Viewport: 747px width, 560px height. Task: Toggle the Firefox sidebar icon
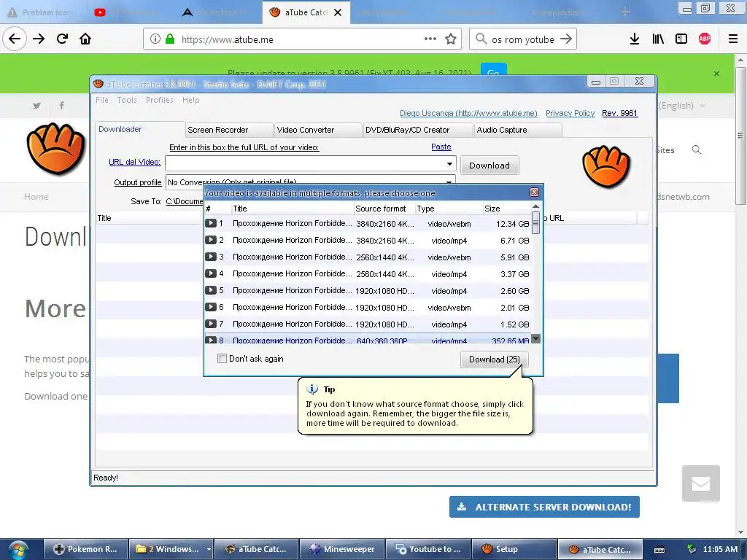(681, 39)
